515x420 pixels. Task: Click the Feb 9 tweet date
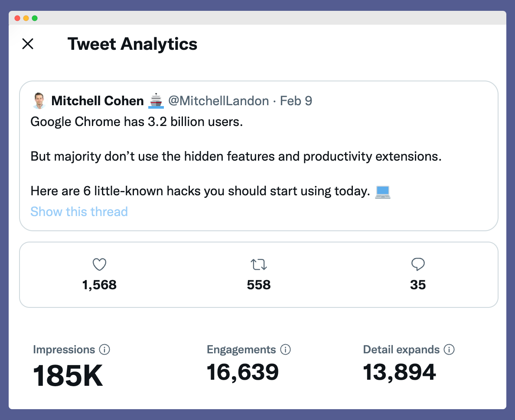pyautogui.click(x=296, y=101)
